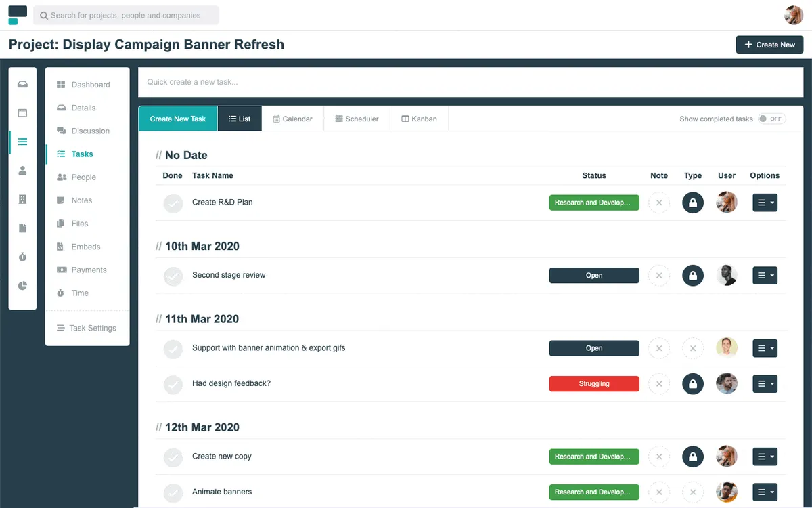The width and height of the screenshot is (812, 508).
Task: Change the Struggling status label
Action: pos(594,384)
